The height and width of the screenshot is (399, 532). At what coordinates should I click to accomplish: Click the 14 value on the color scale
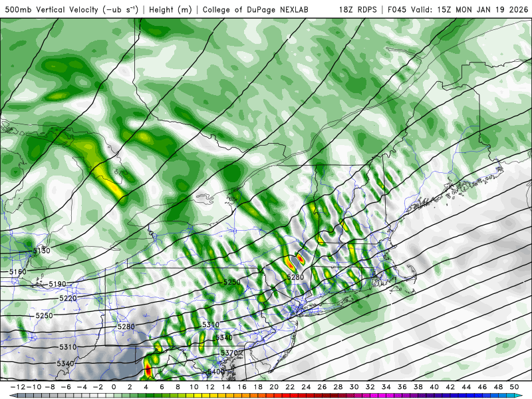[x=226, y=387]
